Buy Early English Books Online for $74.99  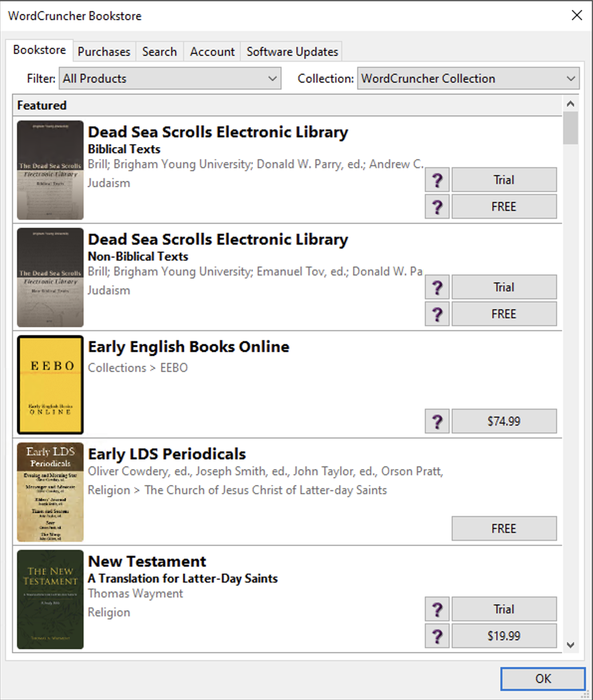503,421
